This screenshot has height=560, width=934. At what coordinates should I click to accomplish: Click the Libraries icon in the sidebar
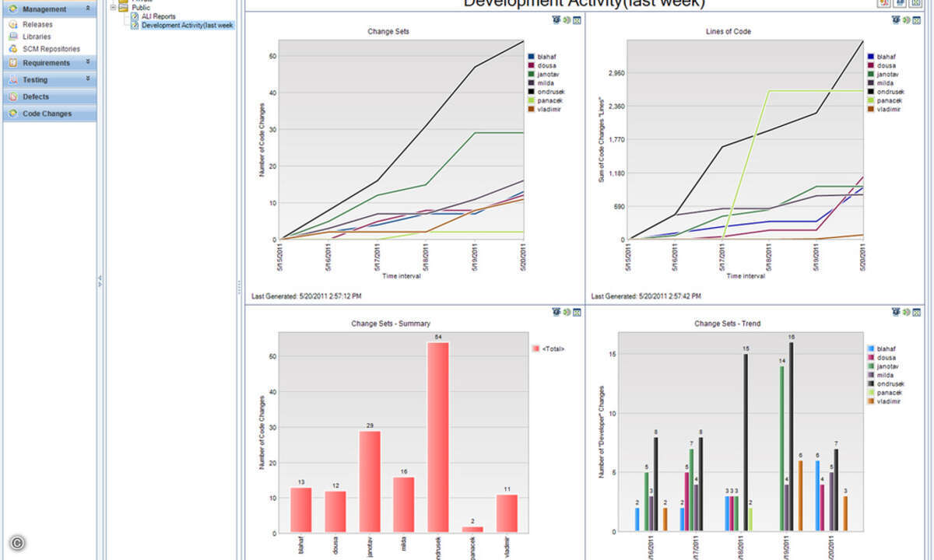[12, 37]
